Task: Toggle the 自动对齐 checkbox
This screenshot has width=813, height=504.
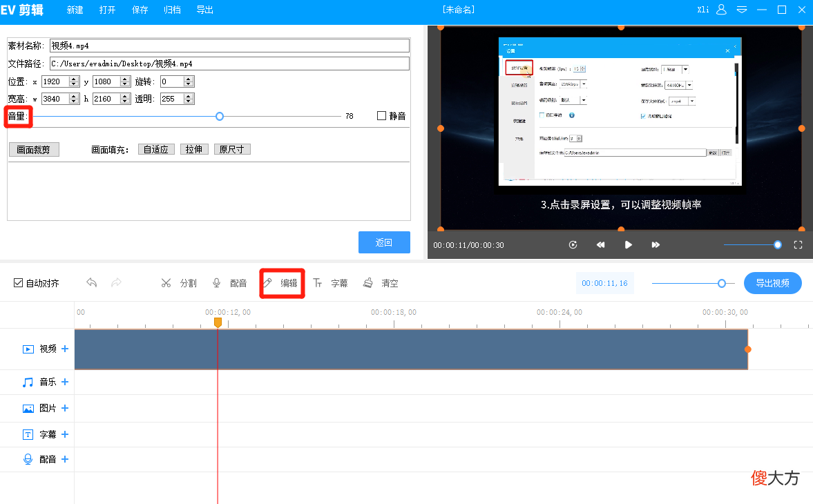Action: 18,283
